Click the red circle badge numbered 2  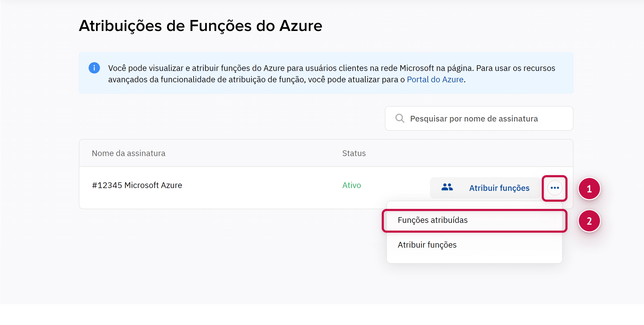(x=589, y=221)
